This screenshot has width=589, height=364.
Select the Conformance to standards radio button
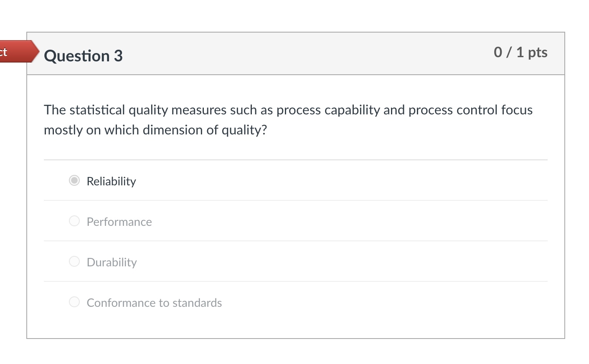74,302
